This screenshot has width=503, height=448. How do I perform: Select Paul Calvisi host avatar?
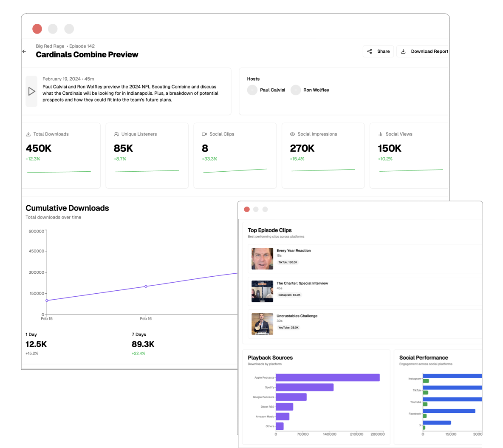pyautogui.click(x=252, y=90)
